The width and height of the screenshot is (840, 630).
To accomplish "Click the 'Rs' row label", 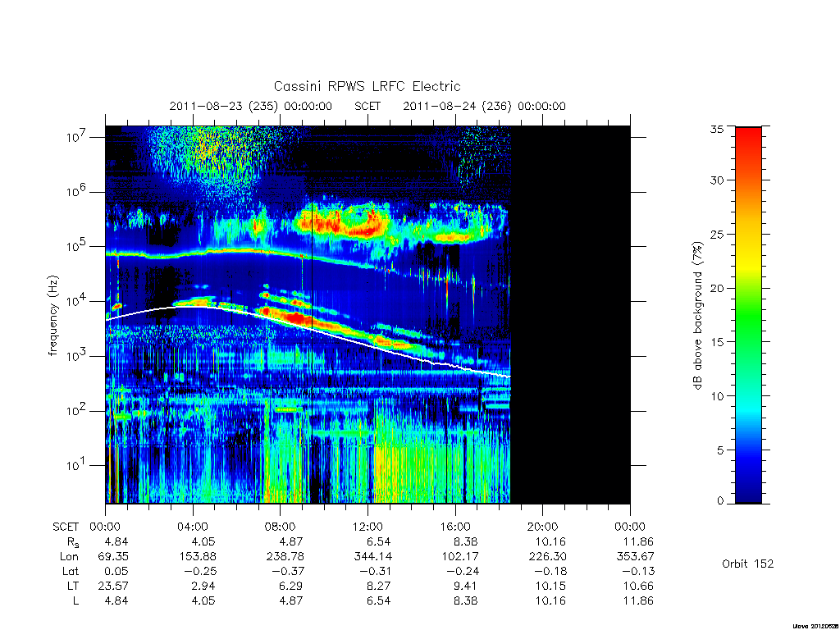I will 73,542.
